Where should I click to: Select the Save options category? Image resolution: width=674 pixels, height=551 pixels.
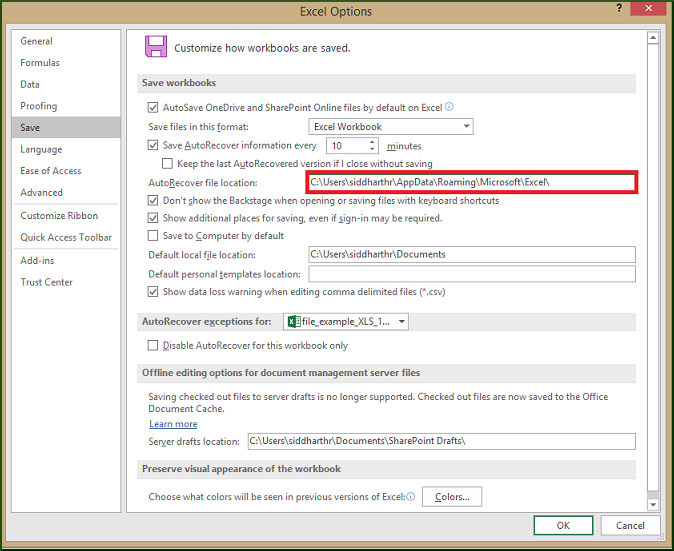pos(66,127)
